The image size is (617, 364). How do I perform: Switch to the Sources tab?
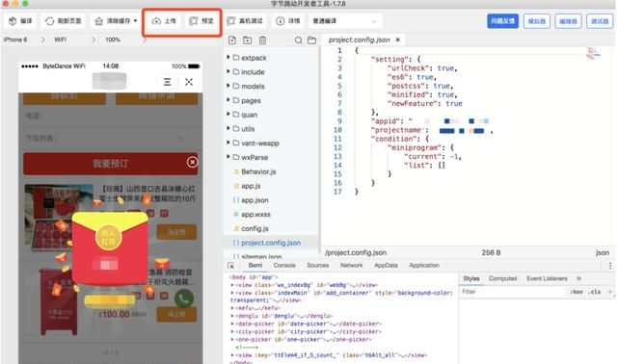318,266
